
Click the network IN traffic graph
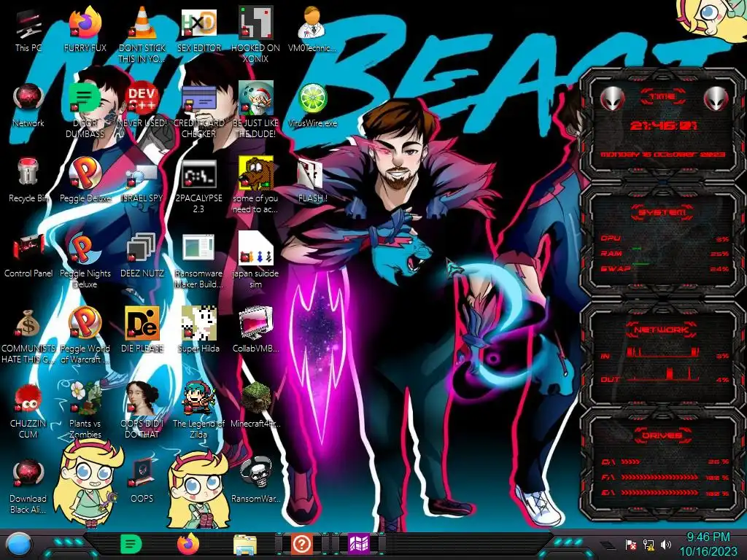pyautogui.click(x=663, y=352)
